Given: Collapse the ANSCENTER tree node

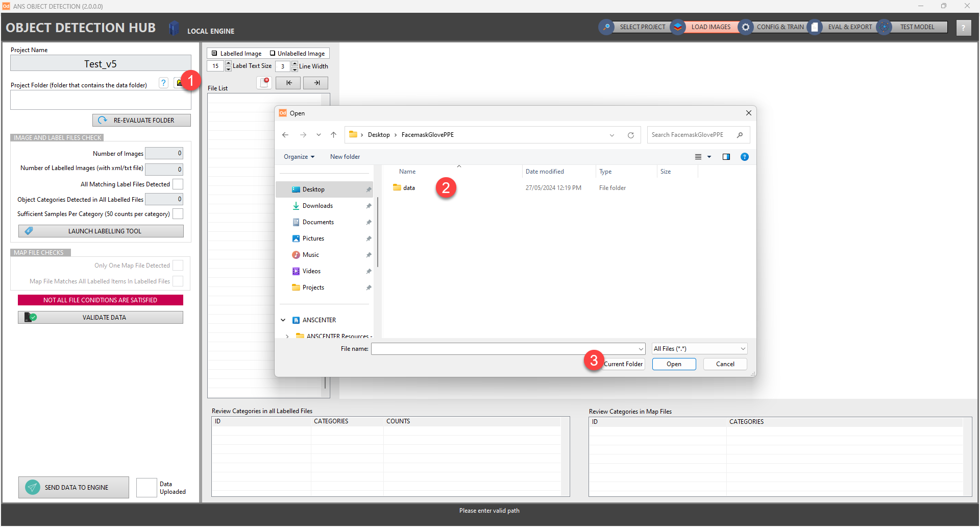Looking at the screenshot, I should pyautogui.click(x=283, y=320).
